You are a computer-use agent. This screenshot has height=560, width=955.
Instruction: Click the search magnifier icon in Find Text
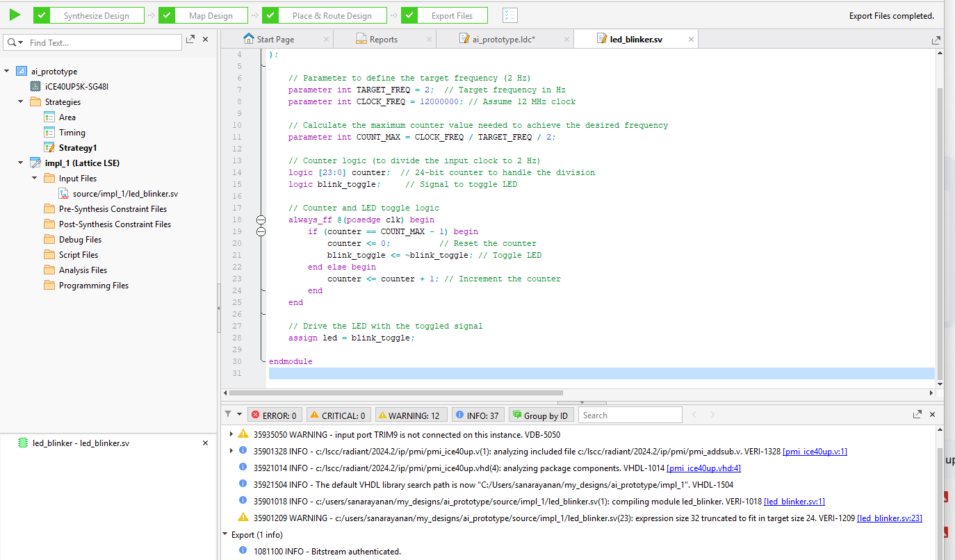(x=11, y=43)
